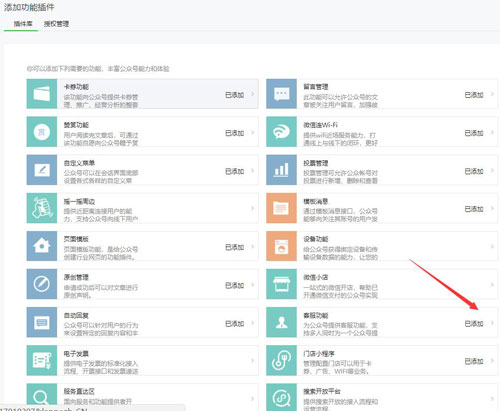Open the 留言管理 row arrow

coord(492,94)
